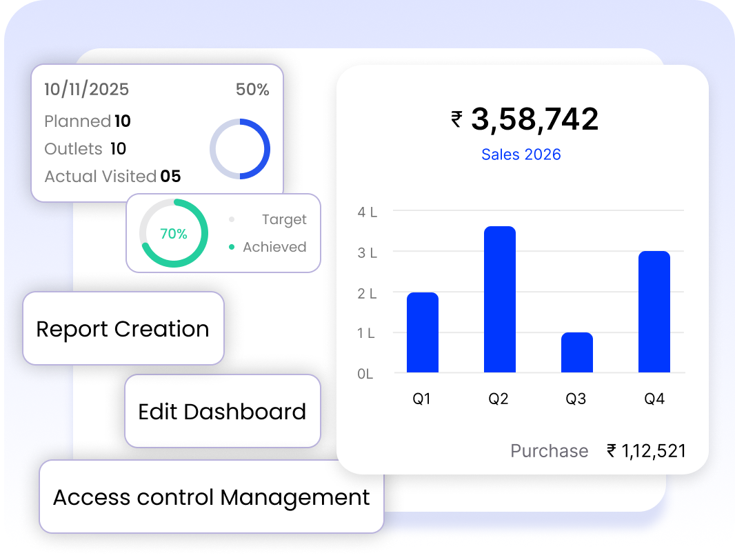Click the Q3 sales bar
This screenshot has width=735, height=560.
coord(577,352)
